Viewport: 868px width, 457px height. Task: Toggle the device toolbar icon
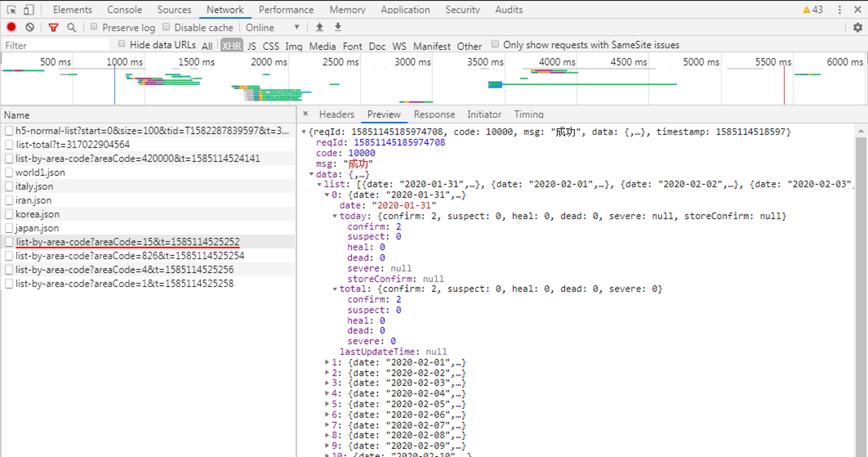[29, 9]
